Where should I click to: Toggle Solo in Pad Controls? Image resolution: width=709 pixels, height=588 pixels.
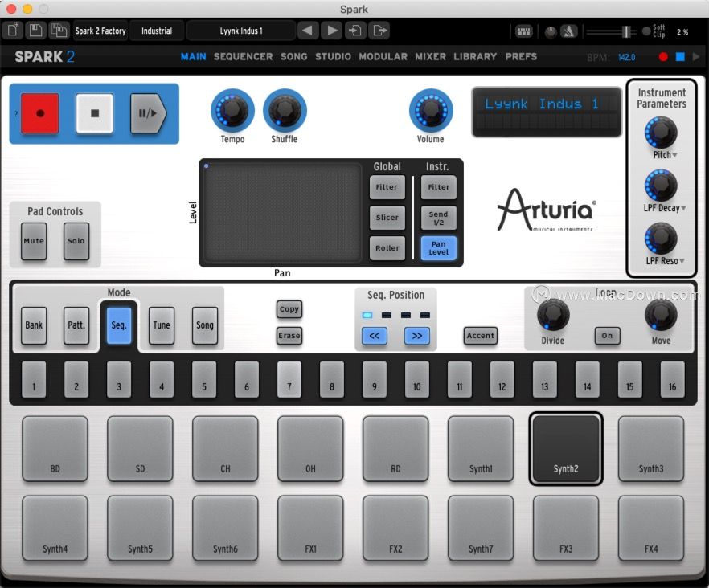pyautogui.click(x=76, y=241)
